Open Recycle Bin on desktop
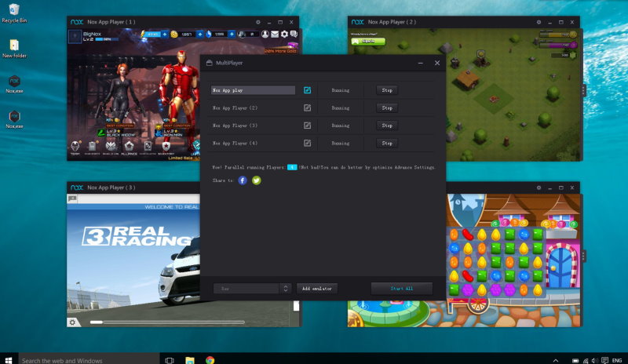Screen dimensions: 628x364 coord(14,13)
